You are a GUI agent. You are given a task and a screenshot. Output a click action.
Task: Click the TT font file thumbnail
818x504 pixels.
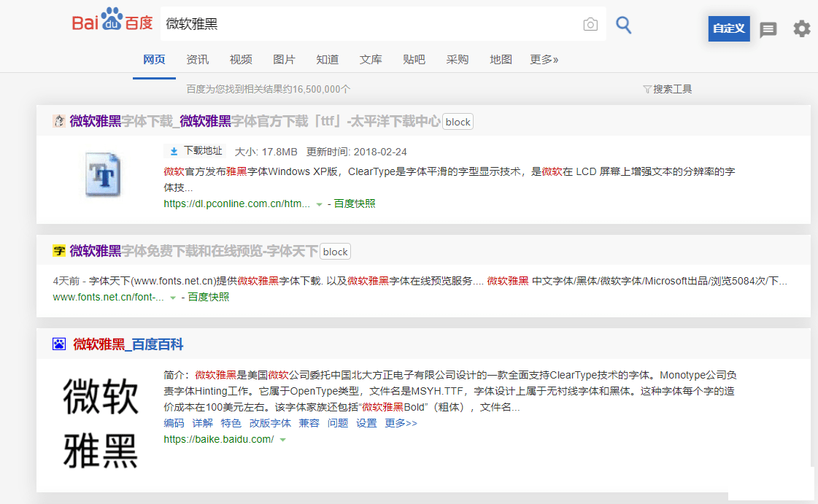click(104, 174)
